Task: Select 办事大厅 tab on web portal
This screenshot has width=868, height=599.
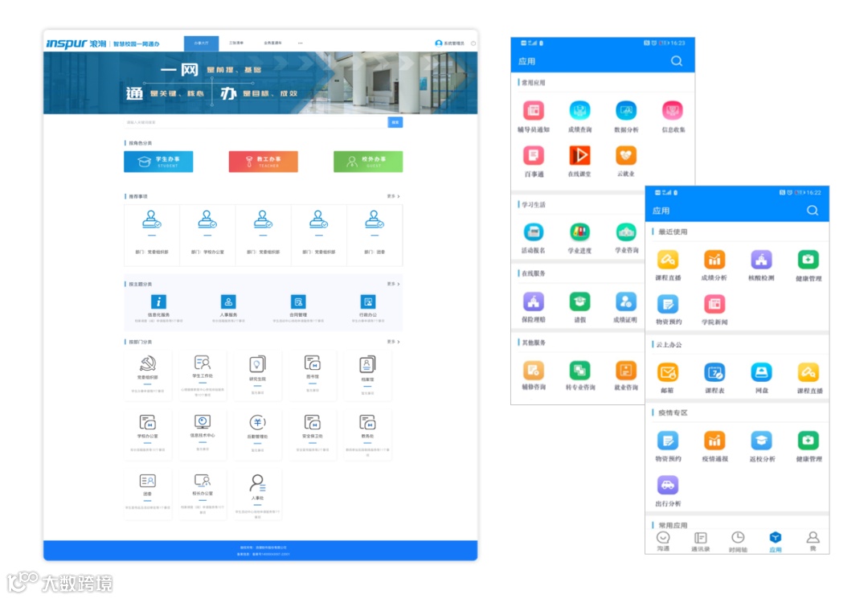Action: click(x=202, y=43)
